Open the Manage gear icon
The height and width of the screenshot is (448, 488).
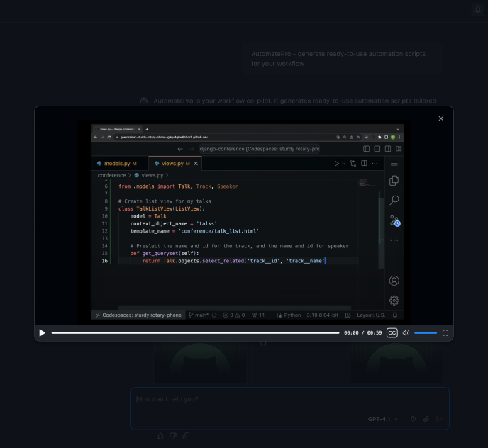[394, 301]
